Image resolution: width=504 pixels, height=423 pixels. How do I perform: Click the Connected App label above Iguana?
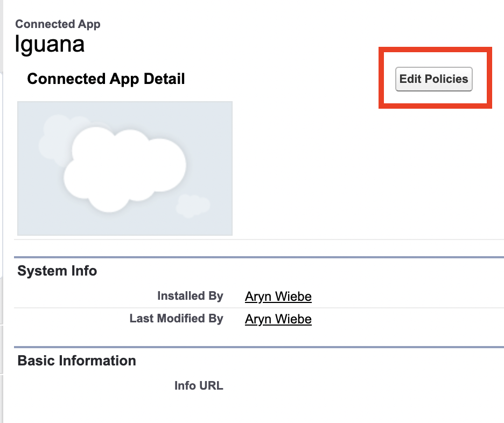pyautogui.click(x=58, y=24)
